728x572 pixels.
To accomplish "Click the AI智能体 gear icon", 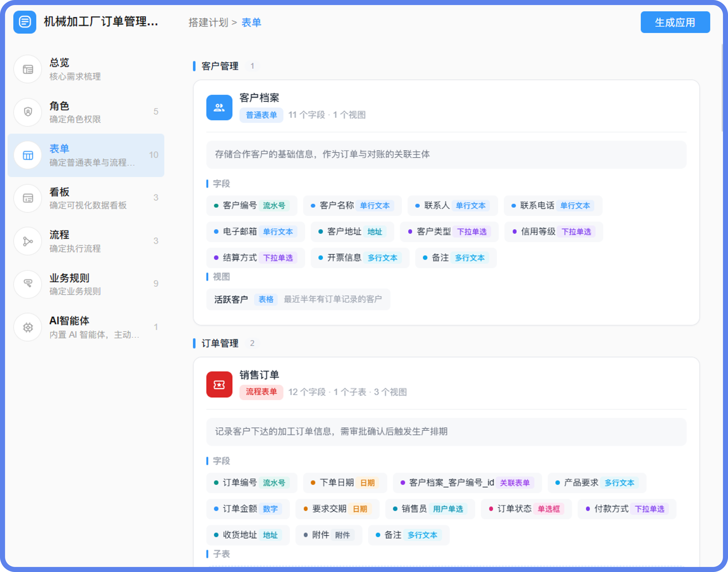I will pos(28,327).
